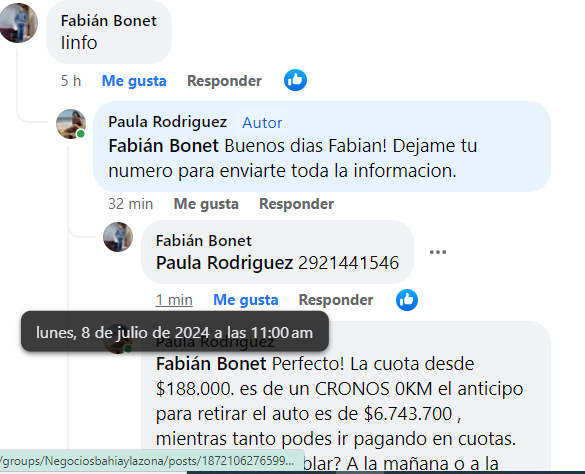Reply to Paula's 32 min comment
Image resolution: width=585 pixels, height=474 pixels.
[296, 204]
